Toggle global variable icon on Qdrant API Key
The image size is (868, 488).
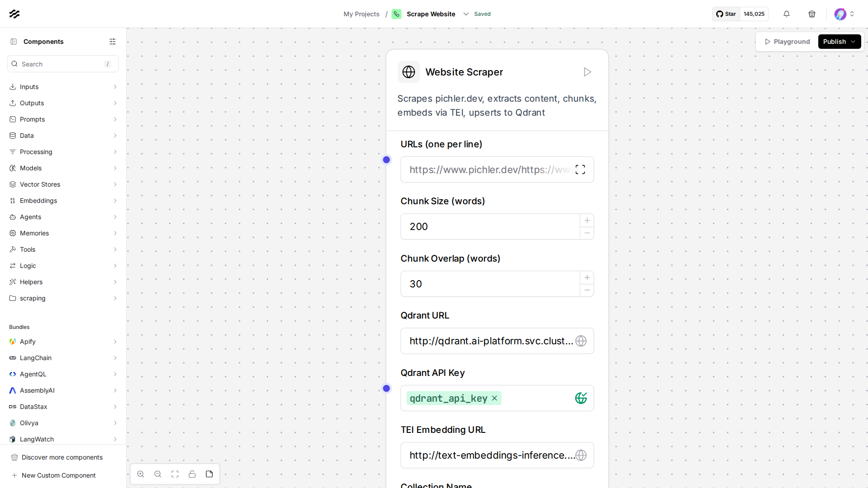(581, 398)
